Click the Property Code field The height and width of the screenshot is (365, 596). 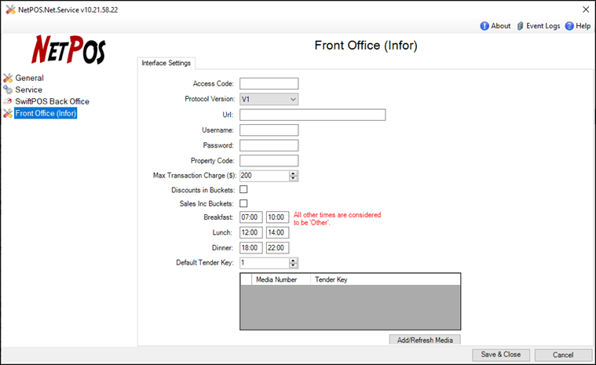coord(269,160)
